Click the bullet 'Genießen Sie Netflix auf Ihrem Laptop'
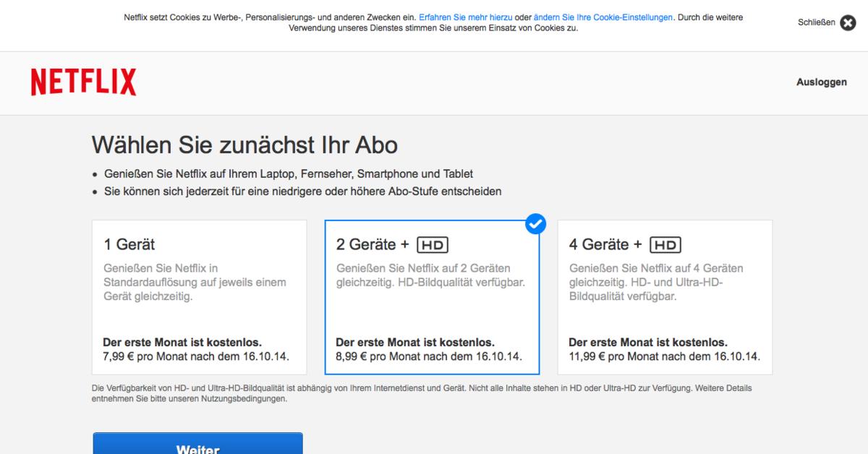The height and width of the screenshot is (454, 868). pos(289,174)
